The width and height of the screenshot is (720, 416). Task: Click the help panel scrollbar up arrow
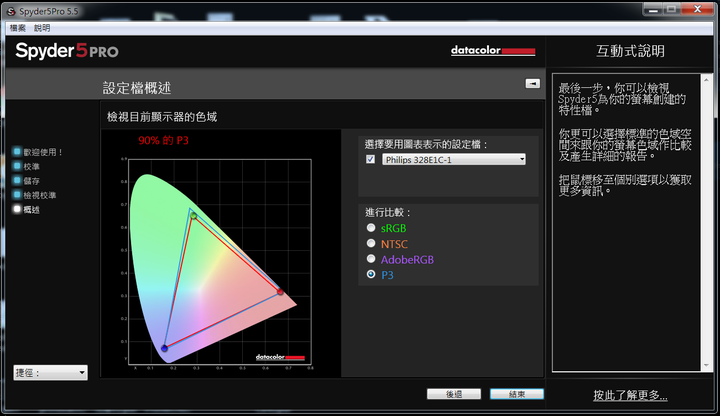[706, 79]
